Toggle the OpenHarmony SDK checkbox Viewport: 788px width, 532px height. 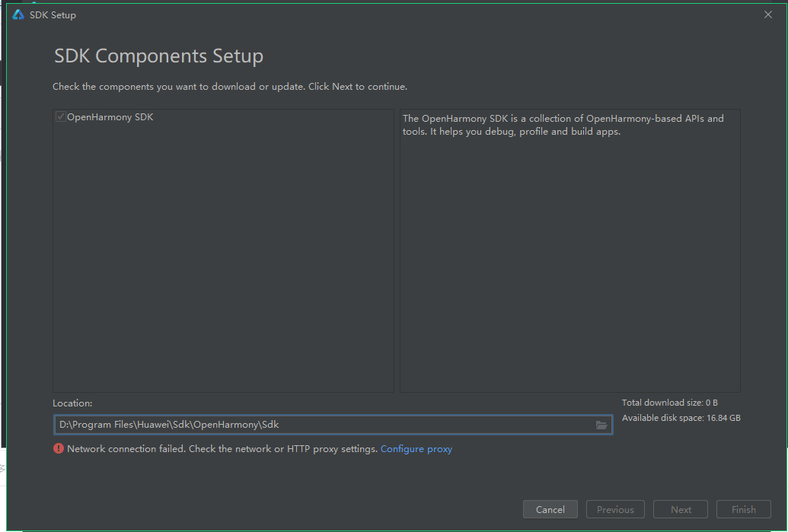tap(60, 116)
